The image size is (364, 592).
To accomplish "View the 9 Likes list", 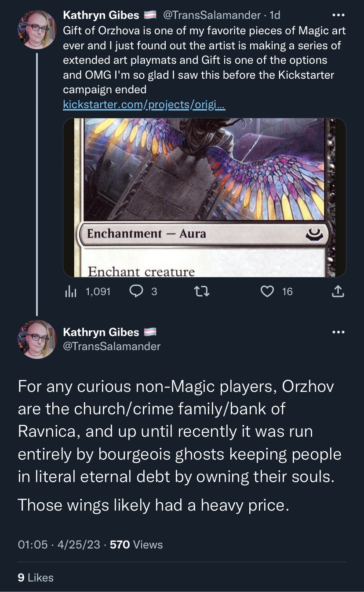I will pos(36,577).
